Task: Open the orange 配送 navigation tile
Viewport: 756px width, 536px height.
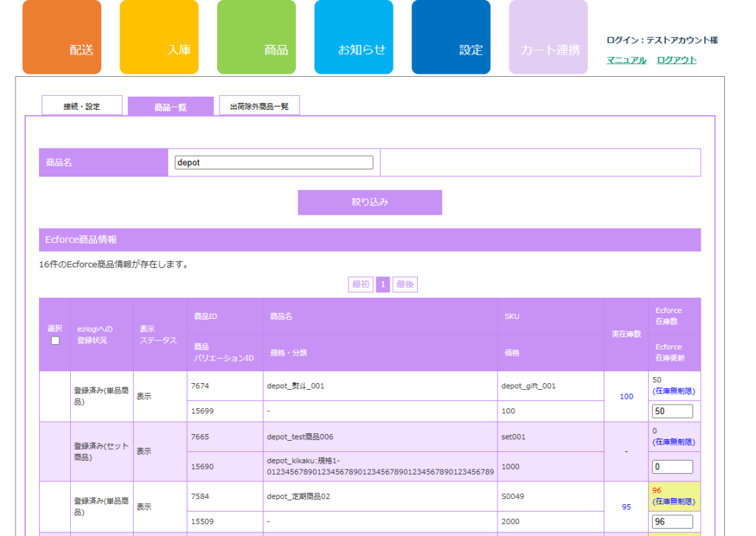Action: (x=61, y=38)
